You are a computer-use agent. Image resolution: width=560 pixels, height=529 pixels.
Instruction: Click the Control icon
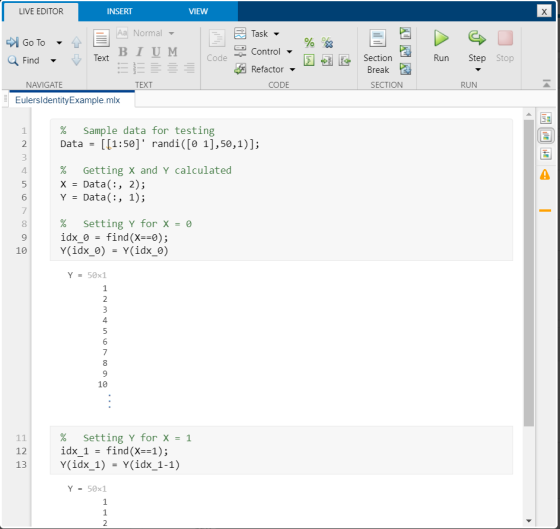(x=240, y=51)
